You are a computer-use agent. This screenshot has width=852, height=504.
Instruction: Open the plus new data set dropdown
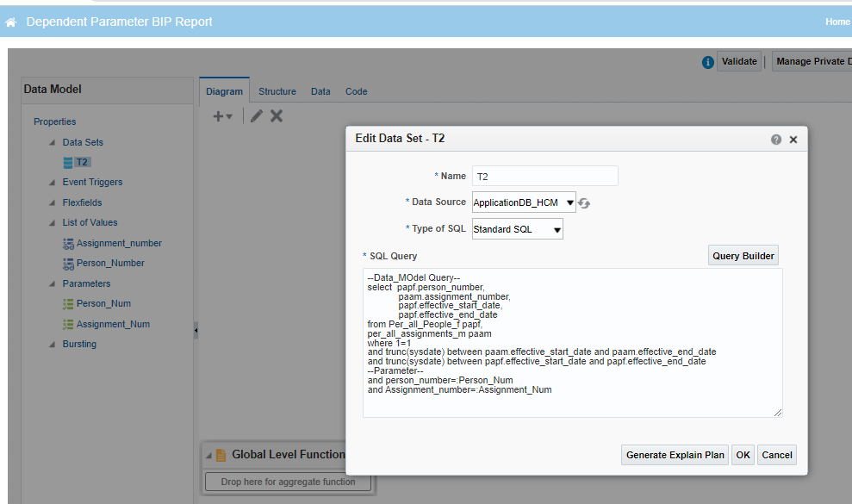pyautogui.click(x=222, y=116)
